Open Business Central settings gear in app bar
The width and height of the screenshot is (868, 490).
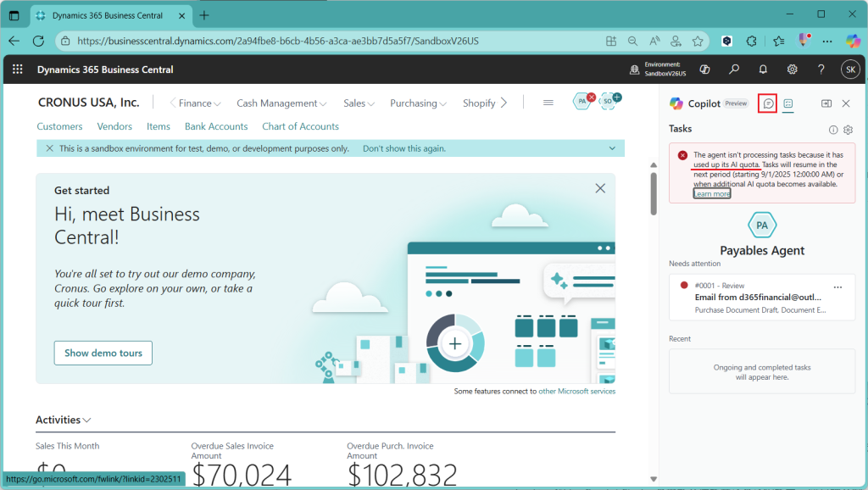(793, 70)
